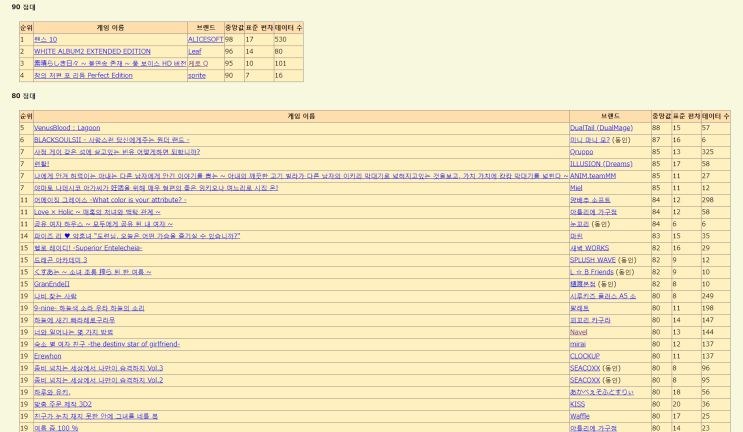
Task: Open the L ☆ B Friends brand link
Action: click(592, 272)
